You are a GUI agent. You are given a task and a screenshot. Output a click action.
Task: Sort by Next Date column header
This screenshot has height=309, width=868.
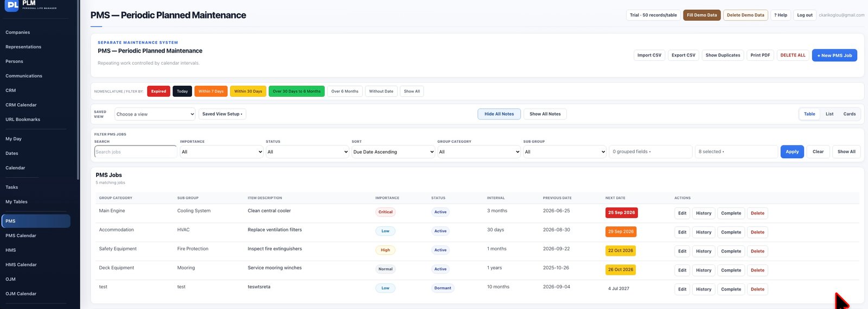click(x=615, y=198)
